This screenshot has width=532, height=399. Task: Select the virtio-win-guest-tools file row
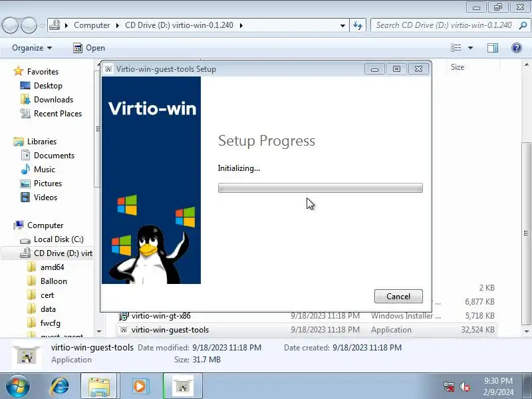coord(306,329)
